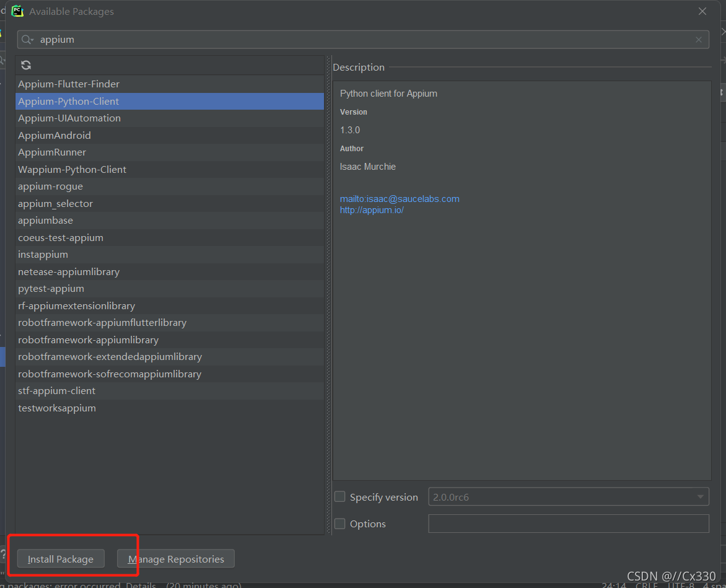Select AppiumRunner package row

(170, 152)
